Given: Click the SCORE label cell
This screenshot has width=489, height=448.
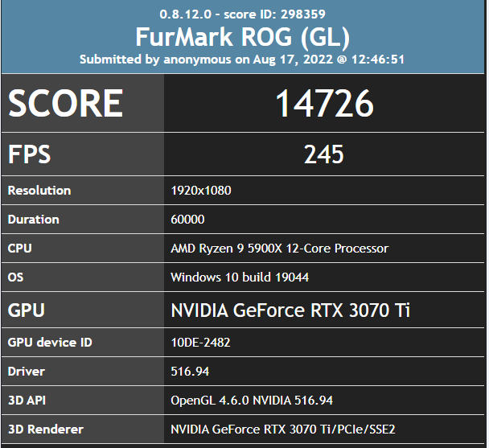Looking at the screenshot, I should [x=83, y=103].
